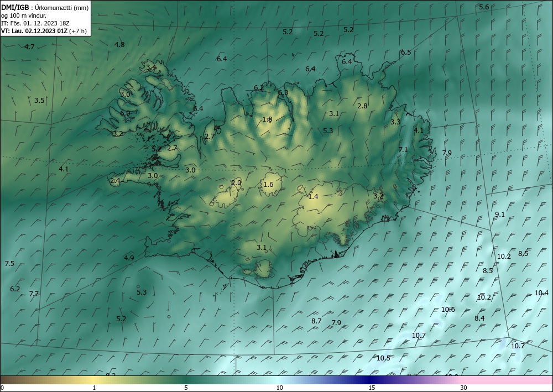This screenshot has height=392, width=553.
Task: Click the 30 tick on the color scale
Action: [464, 388]
